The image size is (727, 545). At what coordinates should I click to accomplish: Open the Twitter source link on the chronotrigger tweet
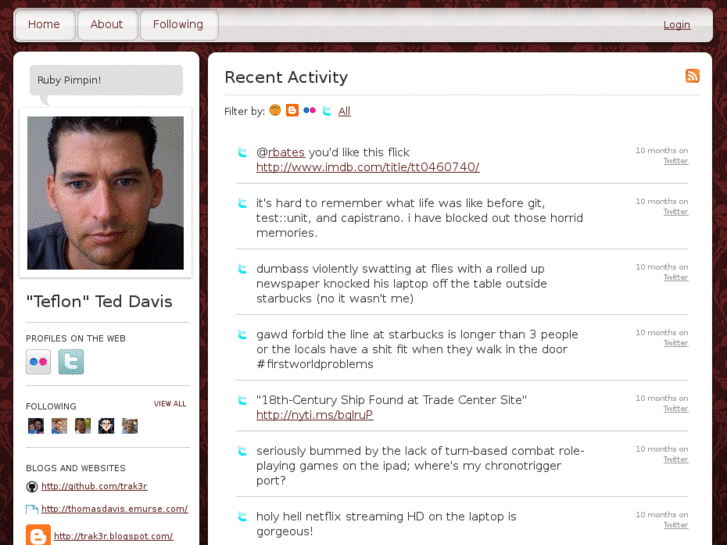click(676, 459)
